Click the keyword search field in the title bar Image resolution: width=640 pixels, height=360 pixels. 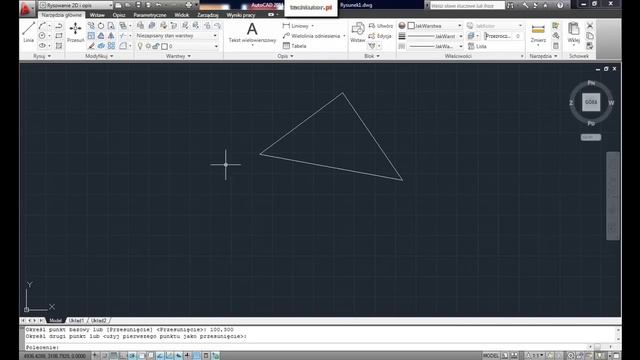[467, 5]
